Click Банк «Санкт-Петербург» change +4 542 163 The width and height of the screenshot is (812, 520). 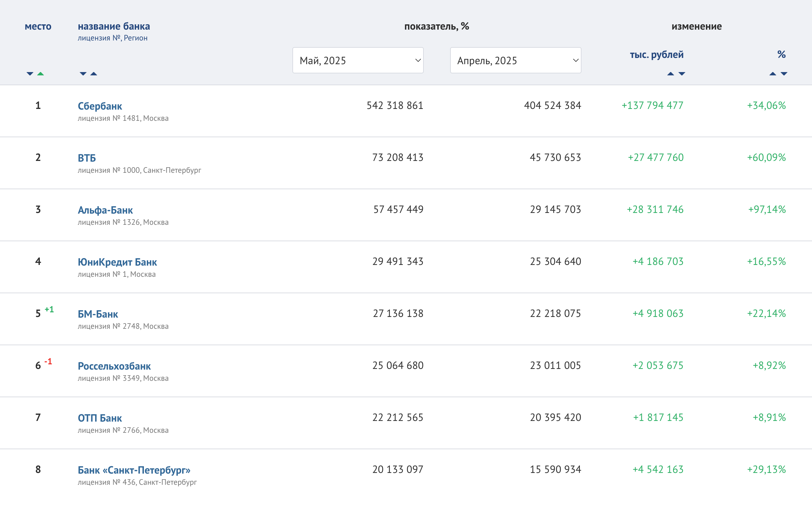coord(658,469)
